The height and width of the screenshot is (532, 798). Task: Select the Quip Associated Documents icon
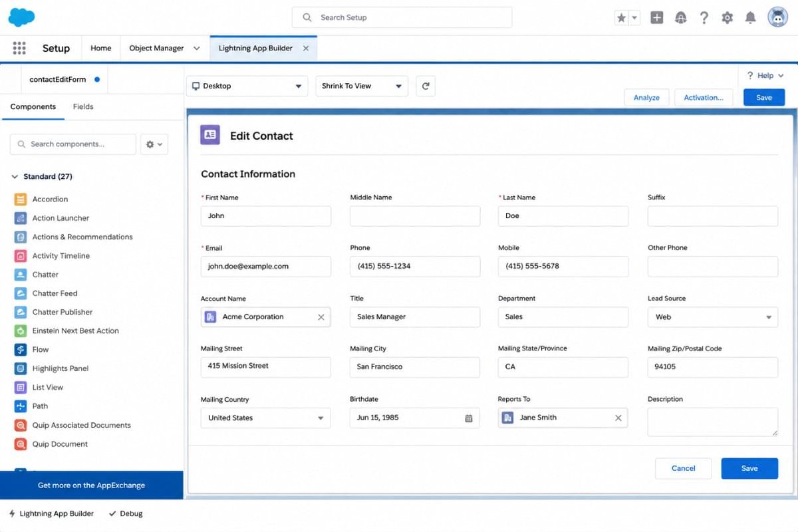[20, 425]
